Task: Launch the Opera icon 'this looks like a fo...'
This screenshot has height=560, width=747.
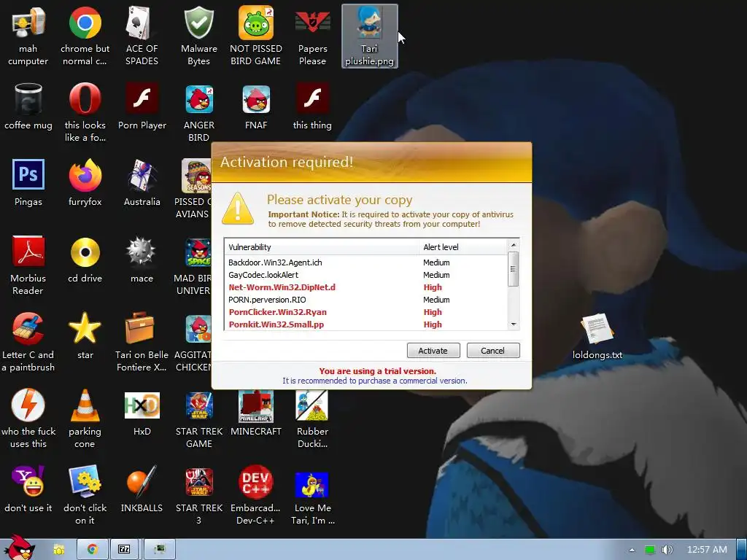Action: 85,112
